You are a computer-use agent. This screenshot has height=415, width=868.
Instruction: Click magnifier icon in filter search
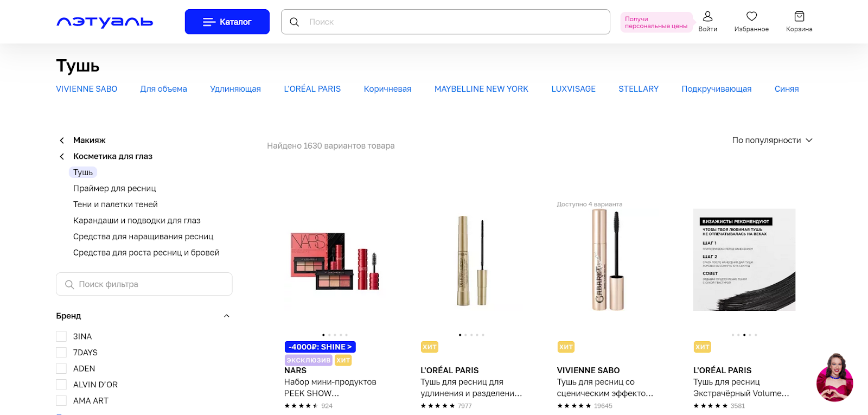pyautogui.click(x=69, y=284)
